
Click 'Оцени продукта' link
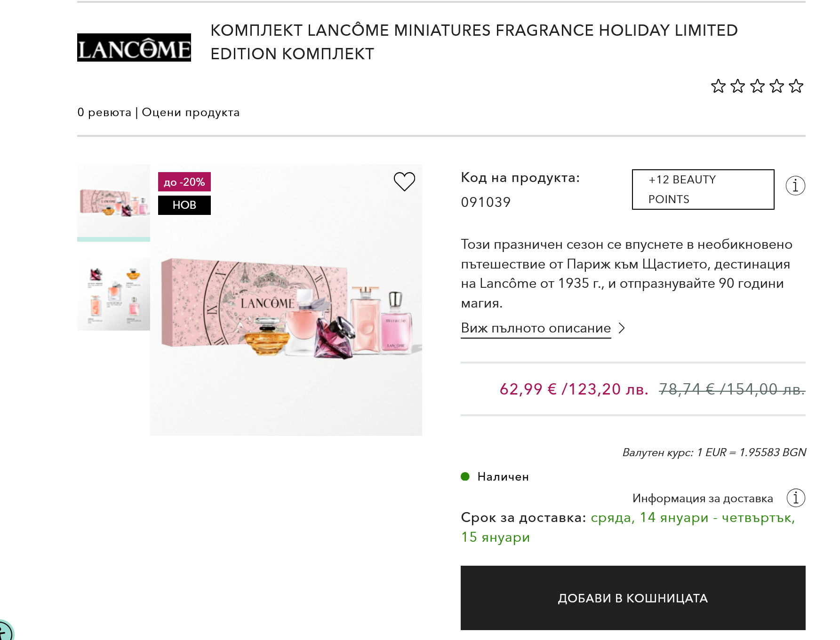(191, 112)
